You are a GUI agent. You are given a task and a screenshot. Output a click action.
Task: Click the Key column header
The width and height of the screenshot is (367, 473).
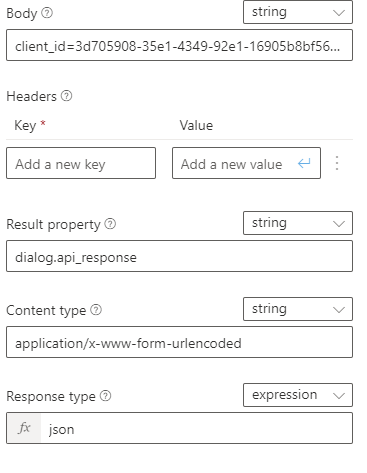25,126
